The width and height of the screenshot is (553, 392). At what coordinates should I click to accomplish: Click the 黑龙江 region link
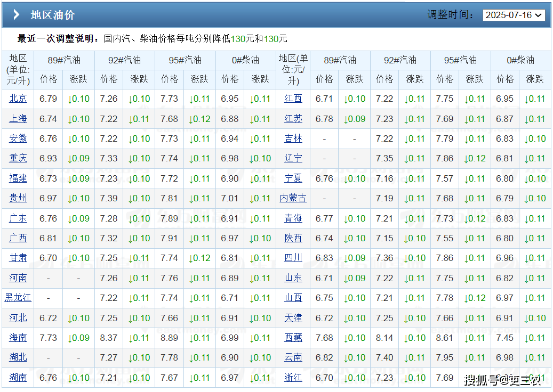(x=18, y=298)
